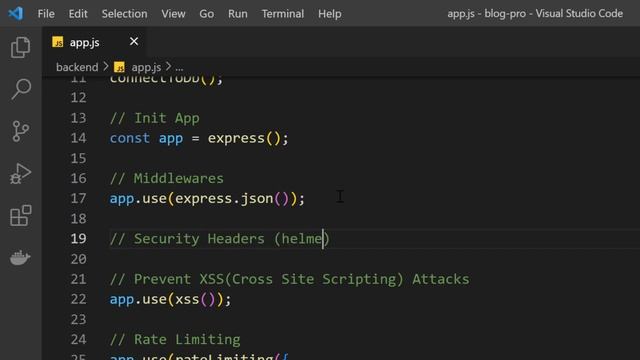Image resolution: width=640 pixels, height=360 pixels.
Task: Click the '// Init App' comment
Action: [155, 118]
